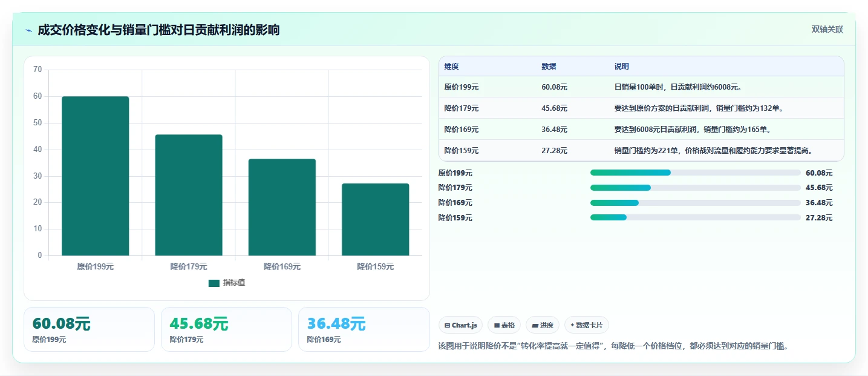Screen dimensions: 868x376
Task: Click table value 45.68元
Action: click(555, 108)
